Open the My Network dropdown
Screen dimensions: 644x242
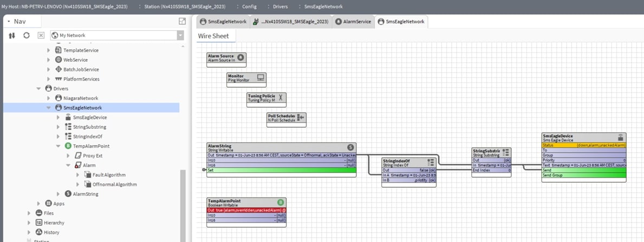point(180,35)
